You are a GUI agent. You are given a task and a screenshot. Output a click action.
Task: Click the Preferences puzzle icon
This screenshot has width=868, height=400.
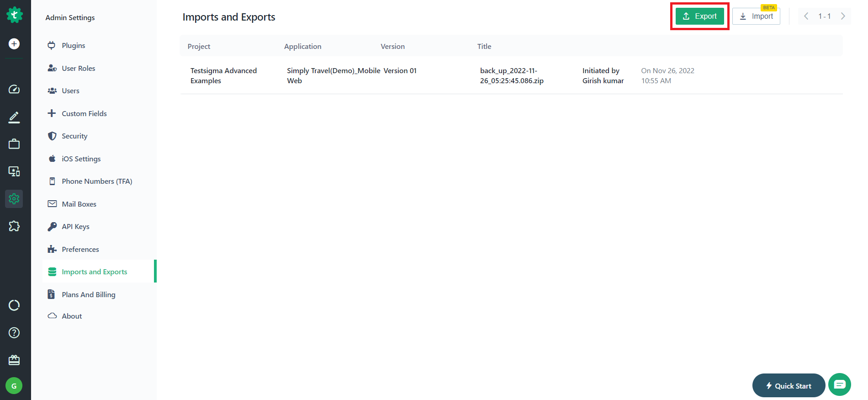(52, 249)
